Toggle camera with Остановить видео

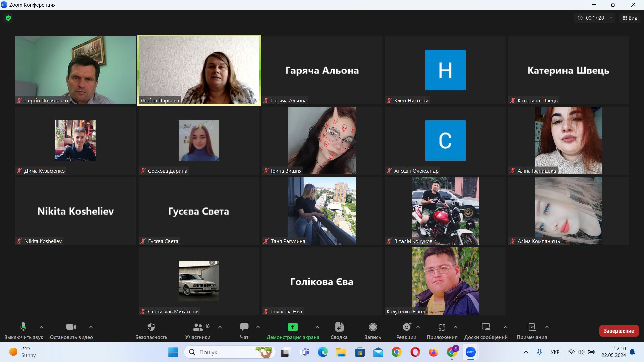(71, 327)
